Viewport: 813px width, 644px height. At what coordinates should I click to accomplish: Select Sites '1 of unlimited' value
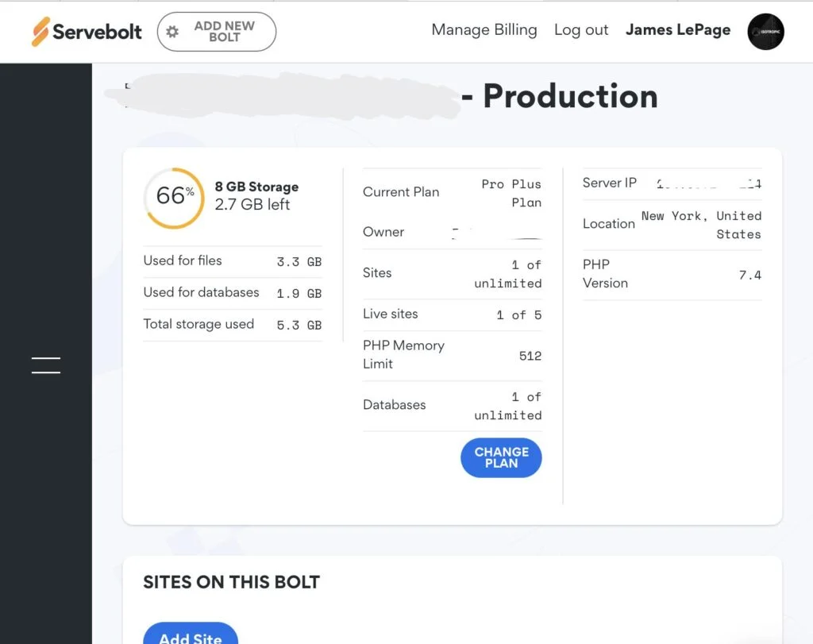508,274
